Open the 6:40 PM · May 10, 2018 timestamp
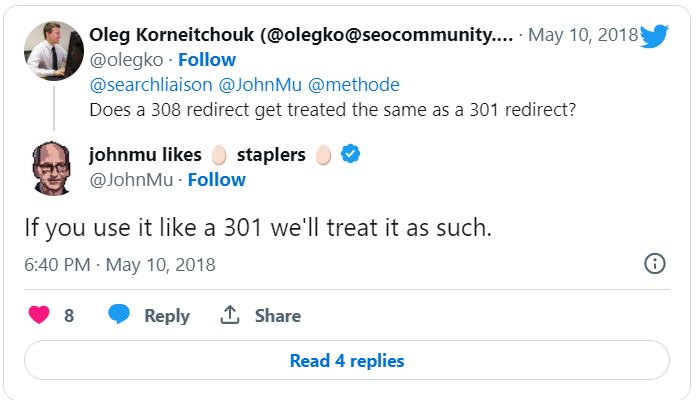 point(120,265)
